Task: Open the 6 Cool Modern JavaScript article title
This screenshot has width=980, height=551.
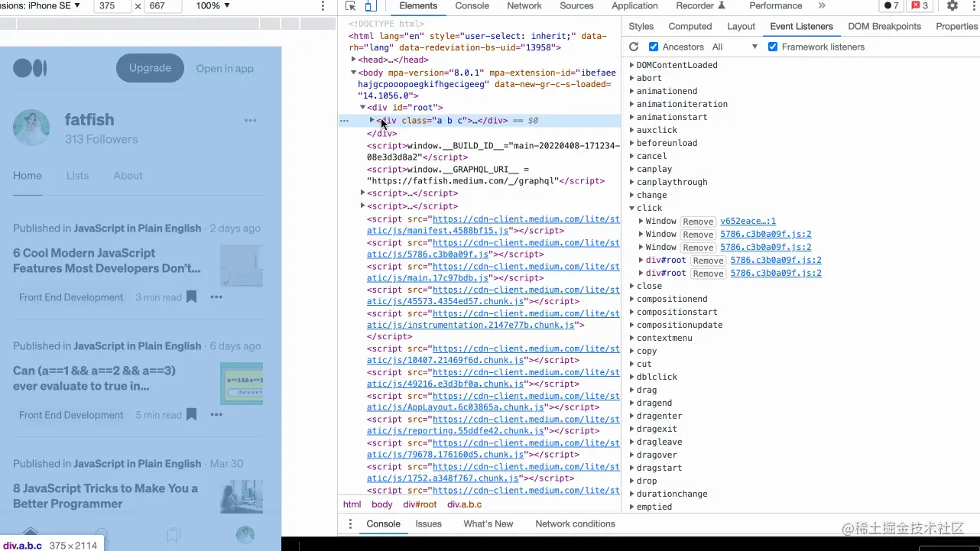Action: click(x=107, y=261)
